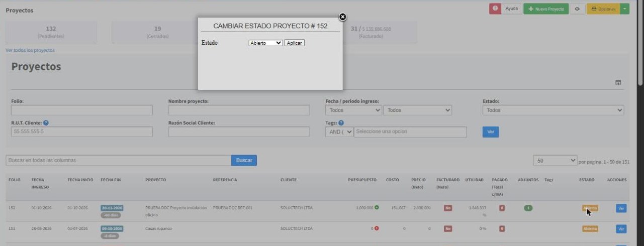Create a Nuevo Proyecto
The height and width of the screenshot is (246, 644).
[546, 9]
